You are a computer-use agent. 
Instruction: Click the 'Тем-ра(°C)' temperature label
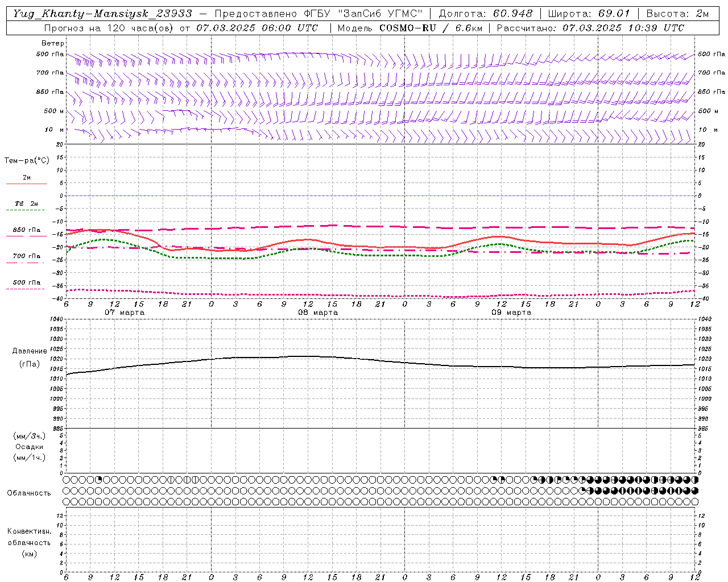coord(27,161)
